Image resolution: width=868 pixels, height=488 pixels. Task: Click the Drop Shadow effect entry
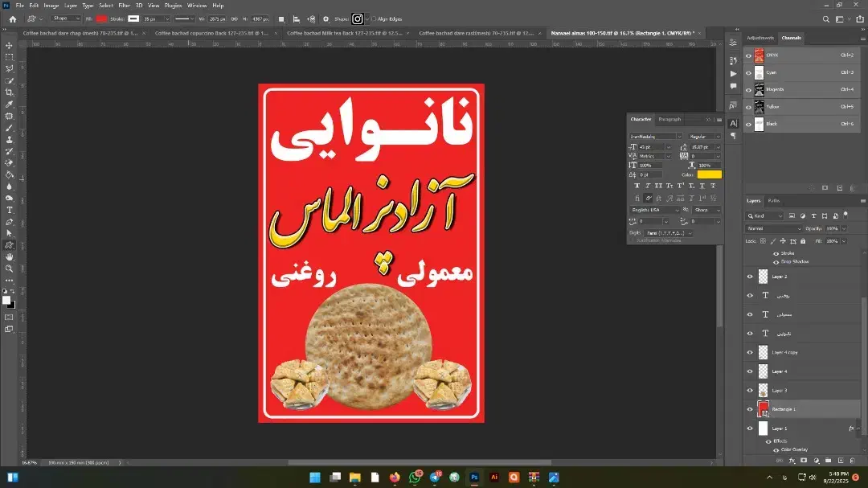pyautogui.click(x=794, y=261)
